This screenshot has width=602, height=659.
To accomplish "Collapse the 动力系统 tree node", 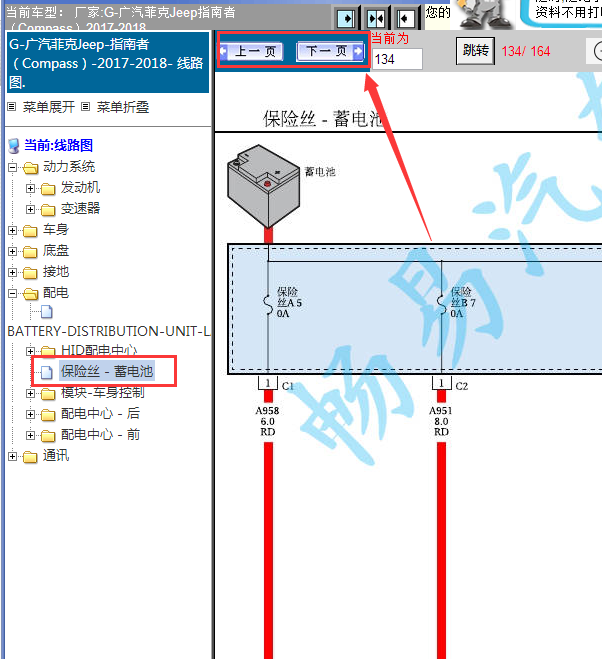I will (13, 167).
